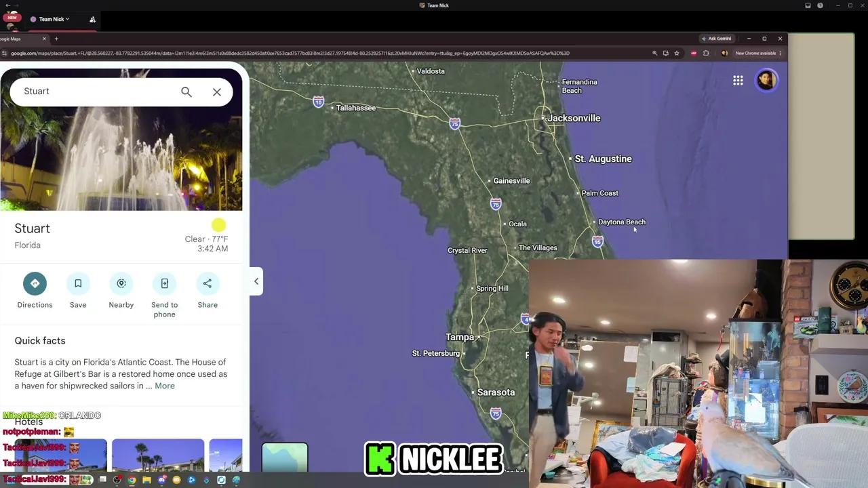Click the St. Augustine map label
Image resolution: width=868 pixels, height=488 pixels.
point(603,159)
